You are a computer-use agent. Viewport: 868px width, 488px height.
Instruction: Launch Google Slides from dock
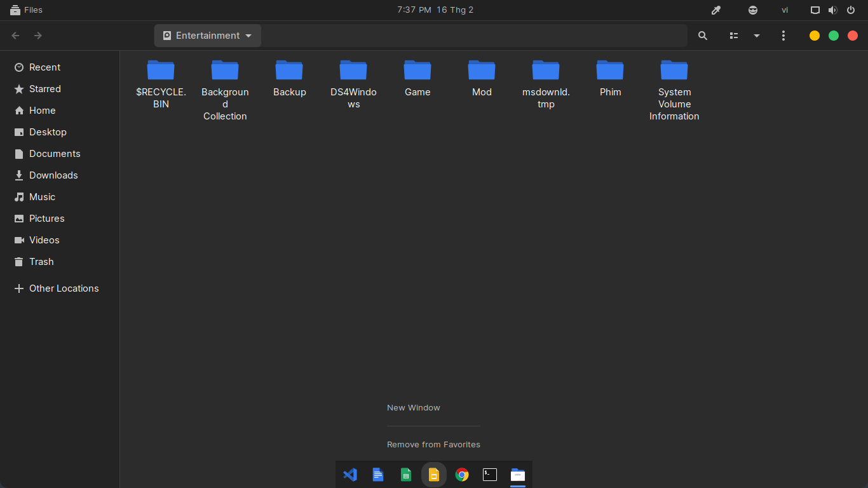pyautogui.click(x=434, y=475)
